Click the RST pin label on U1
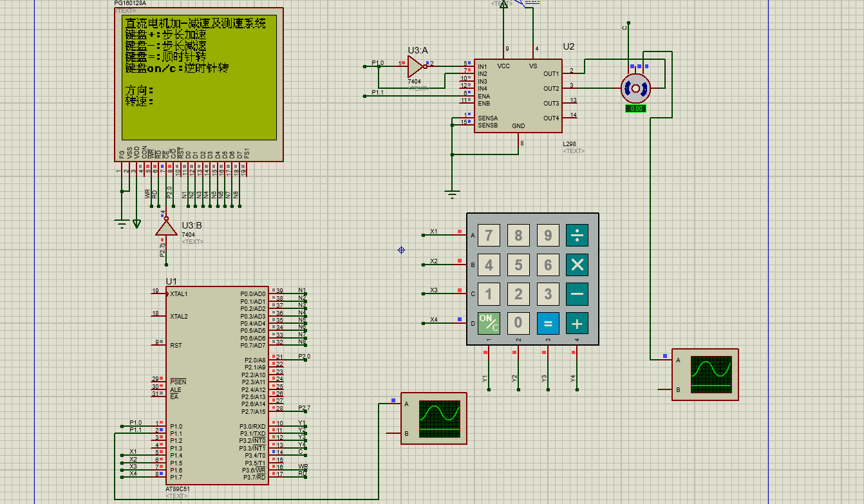 pos(176,346)
